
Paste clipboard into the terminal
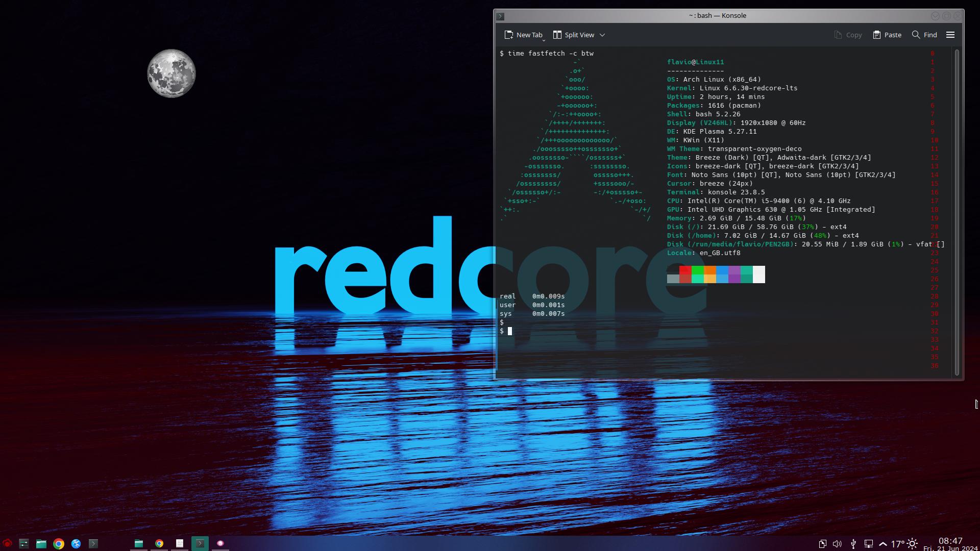[887, 35]
